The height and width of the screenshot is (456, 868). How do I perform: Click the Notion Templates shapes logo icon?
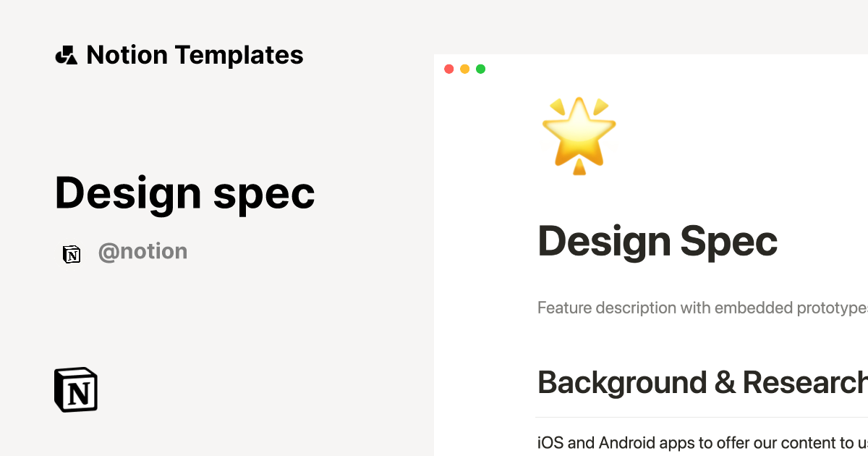click(66, 54)
